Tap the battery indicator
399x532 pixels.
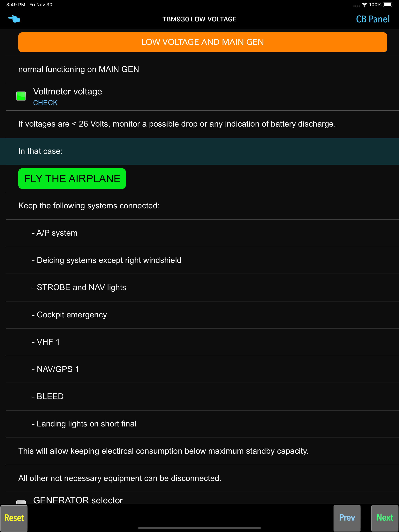click(388, 4)
